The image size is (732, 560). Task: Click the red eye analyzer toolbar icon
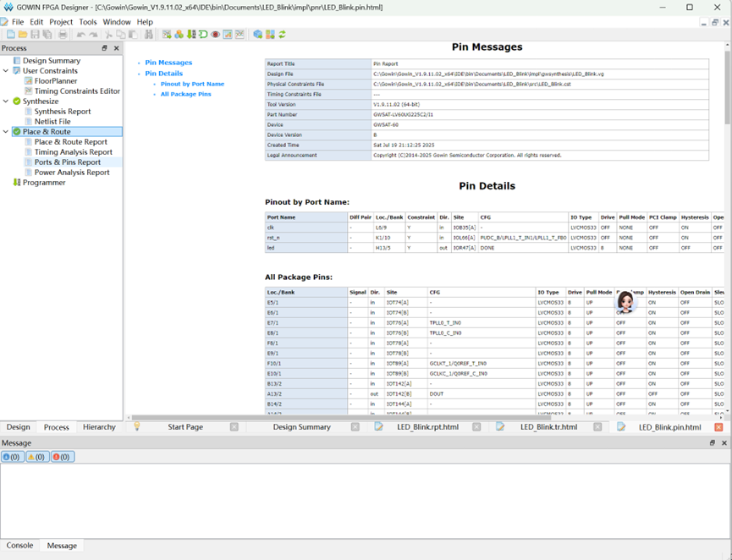click(215, 35)
